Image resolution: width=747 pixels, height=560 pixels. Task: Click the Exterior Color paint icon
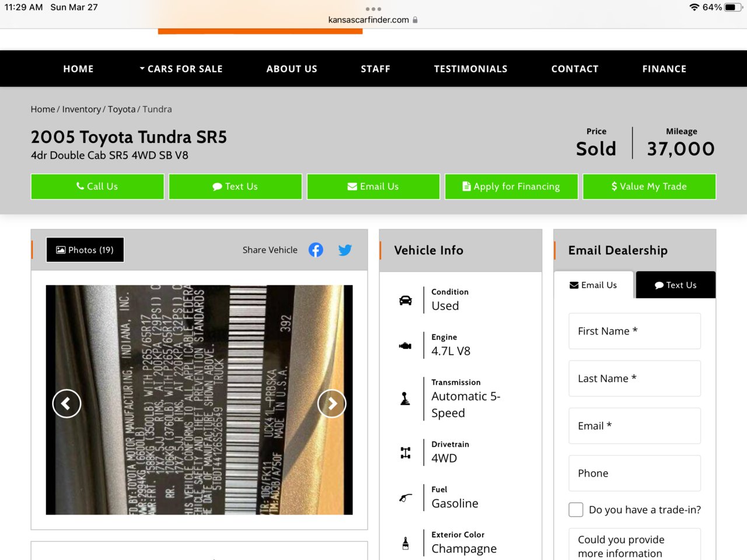tap(406, 543)
